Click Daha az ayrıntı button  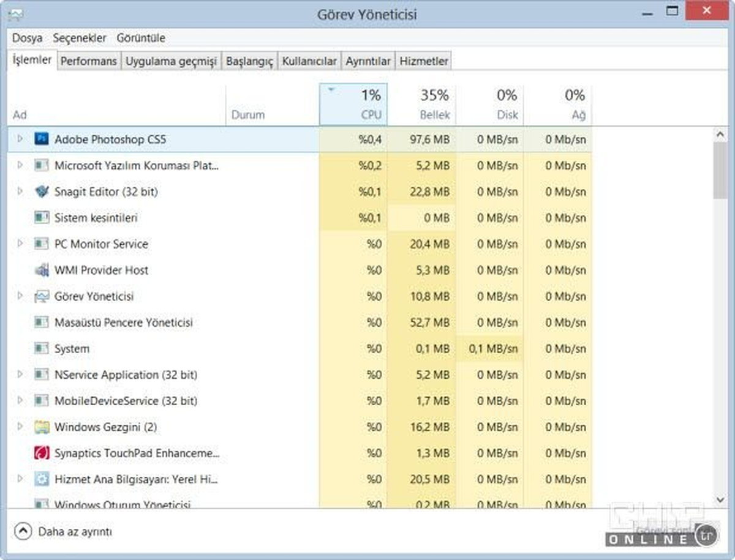[64, 531]
